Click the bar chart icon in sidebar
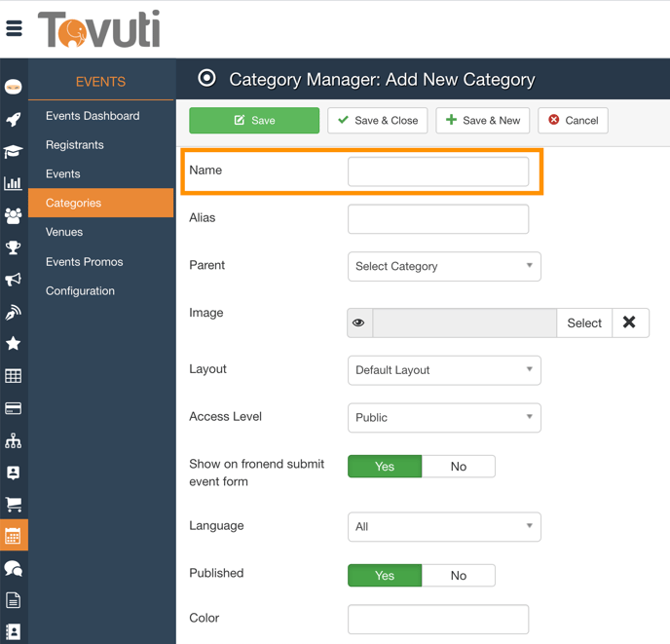Image resolution: width=670 pixels, height=644 pixels. point(14,183)
